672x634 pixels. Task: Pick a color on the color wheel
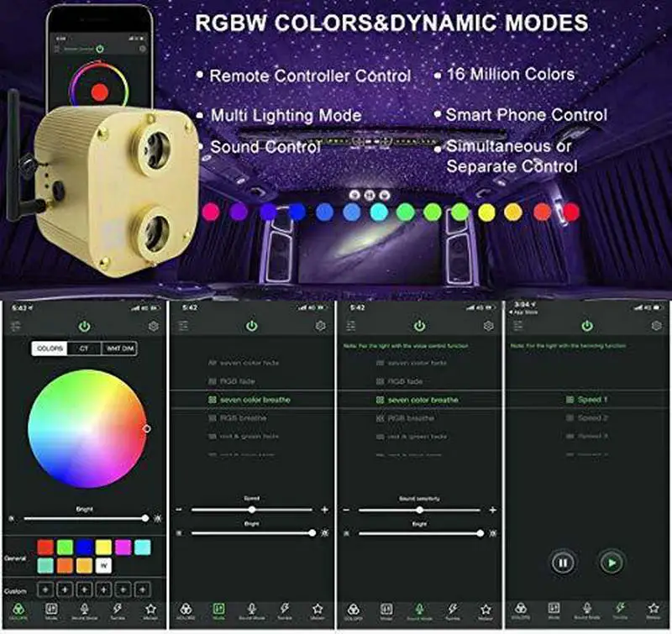[x=87, y=429]
